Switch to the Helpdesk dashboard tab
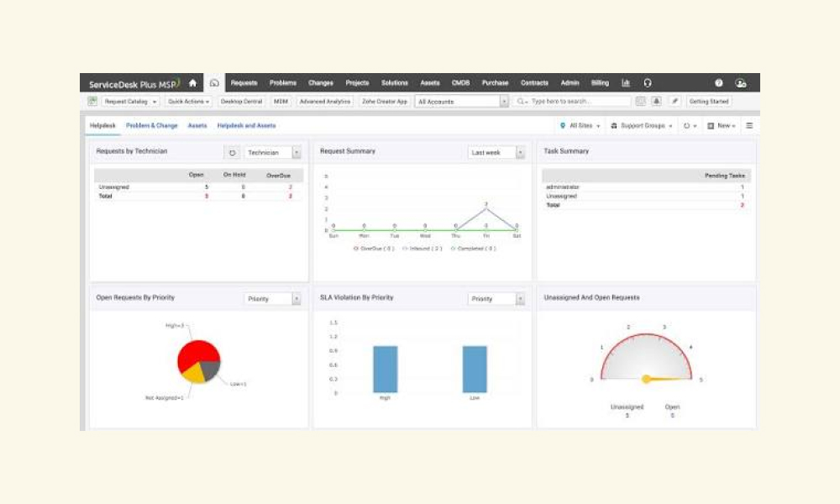Viewport: 840px width, 504px height. tap(102, 126)
